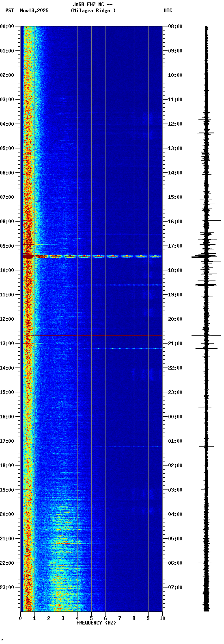Click the seismogram spike near 21:12 UTC
Viewport: 224px width, 644px height.
tap(206, 348)
